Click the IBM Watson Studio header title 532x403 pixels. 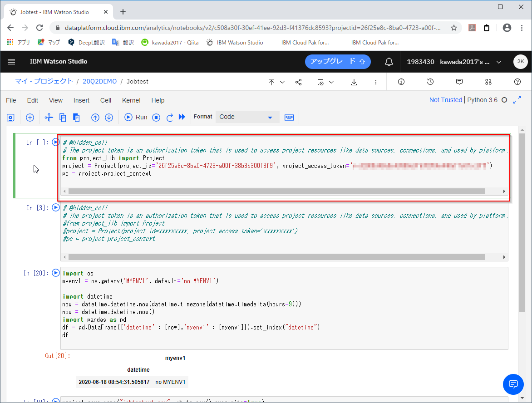[59, 61]
